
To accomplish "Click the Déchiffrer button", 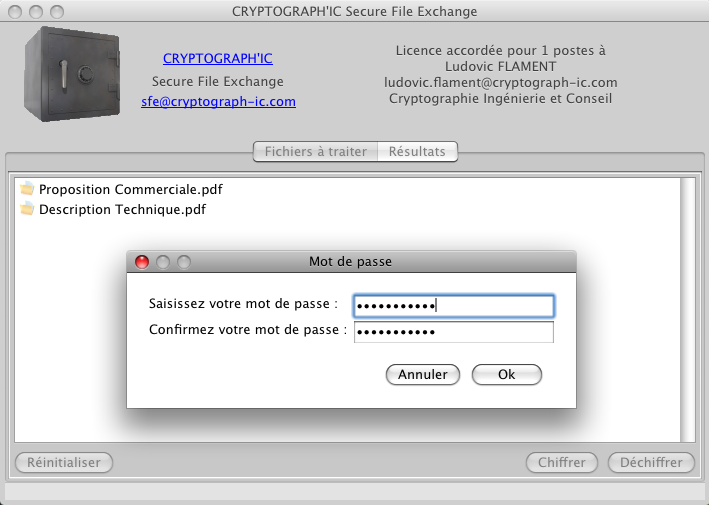I will pos(651,462).
